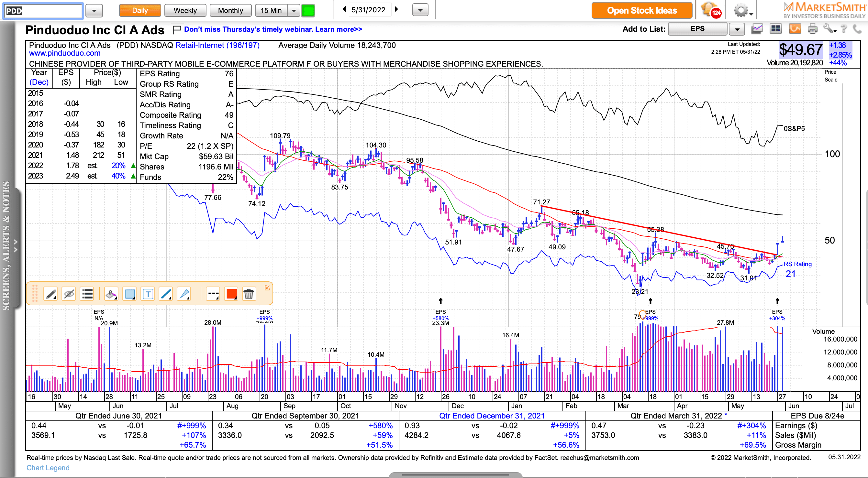Open the settings gear menu
Image resolution: width=868 pixels, height=478 pixels.
click(743, 10)
